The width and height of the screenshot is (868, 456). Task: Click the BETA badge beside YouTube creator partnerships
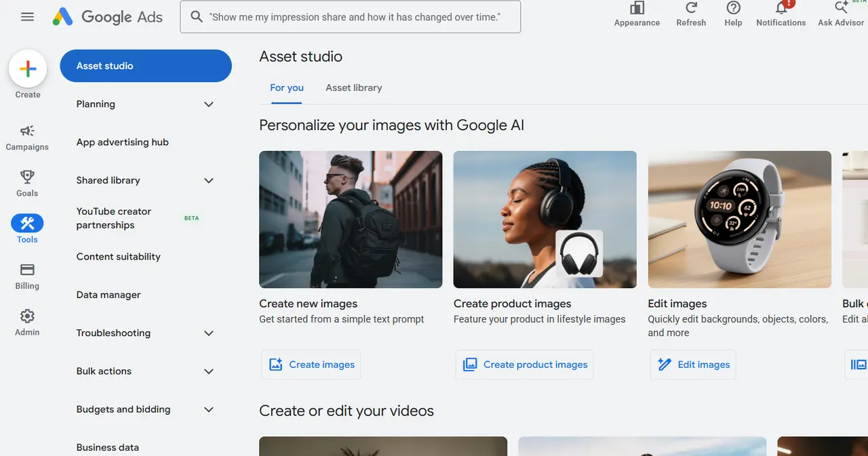(192, 218)
